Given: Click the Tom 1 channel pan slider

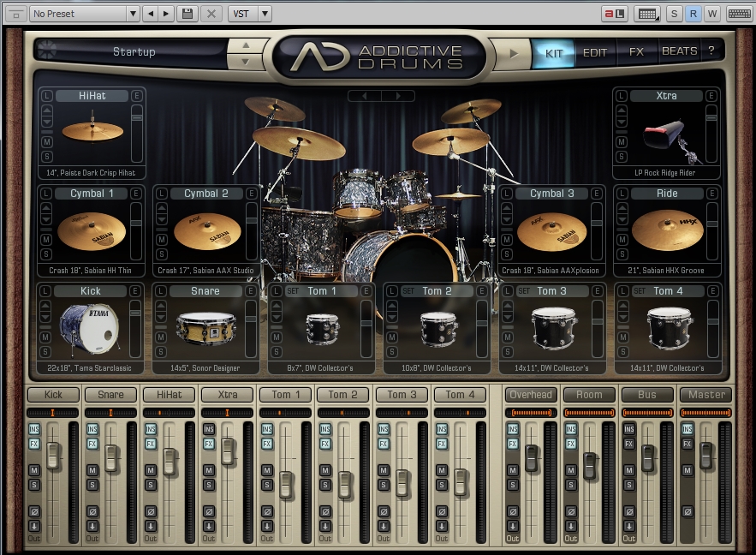Looking at the screenshot, I should (x=285, y=413).
